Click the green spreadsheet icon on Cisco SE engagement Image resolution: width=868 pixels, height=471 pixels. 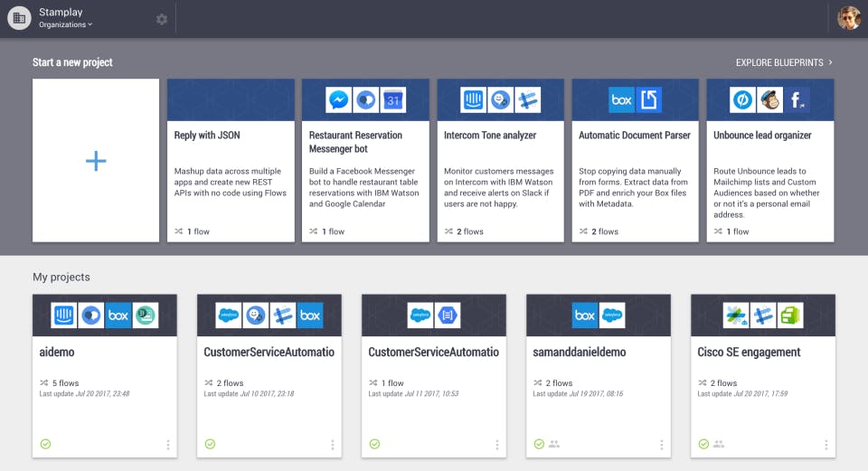tap(790, 316)
